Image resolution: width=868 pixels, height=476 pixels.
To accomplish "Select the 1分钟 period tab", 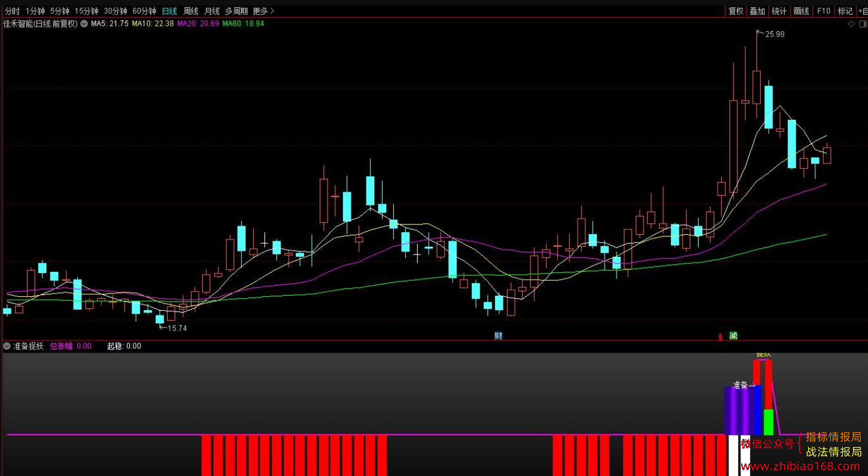I will pos(35,11).
